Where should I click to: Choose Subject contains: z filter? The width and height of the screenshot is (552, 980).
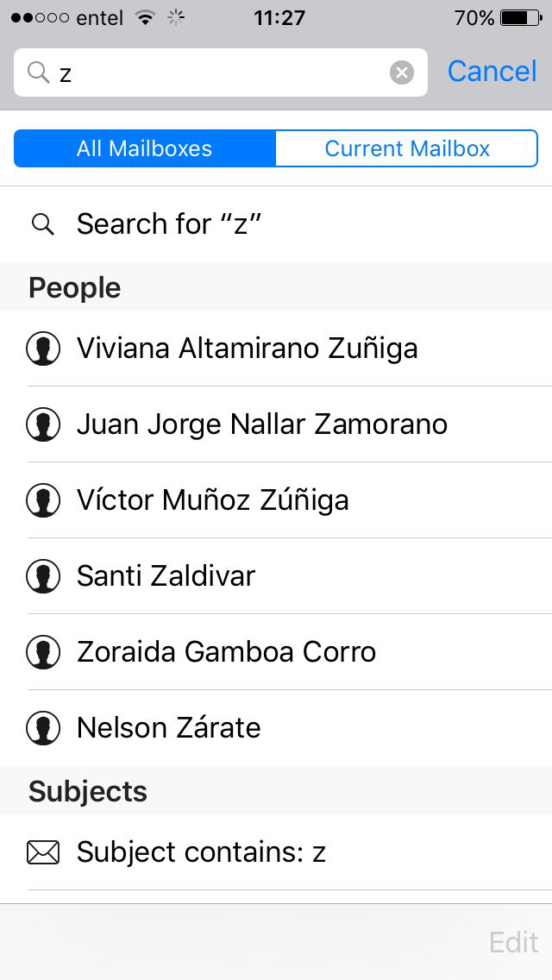pos(201,852)
